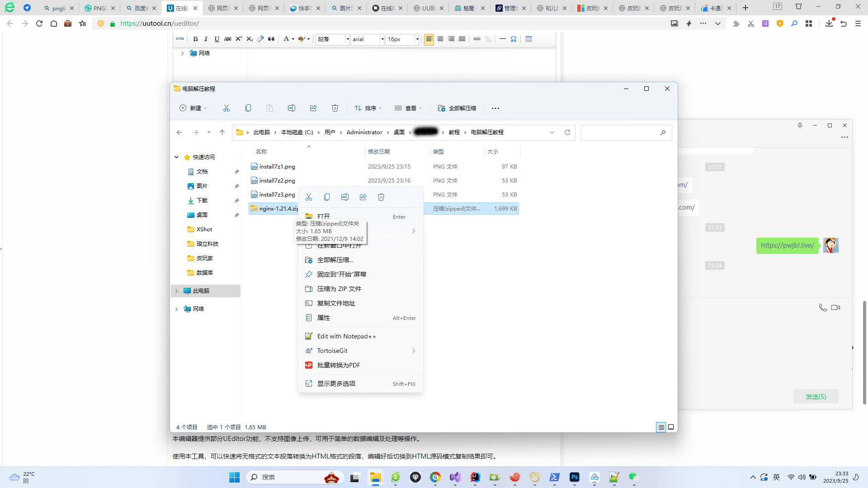Viewport: 868px width, 488px height.
Task: Insert hyperlink with the link icon
Action: [x=477, y=39]
